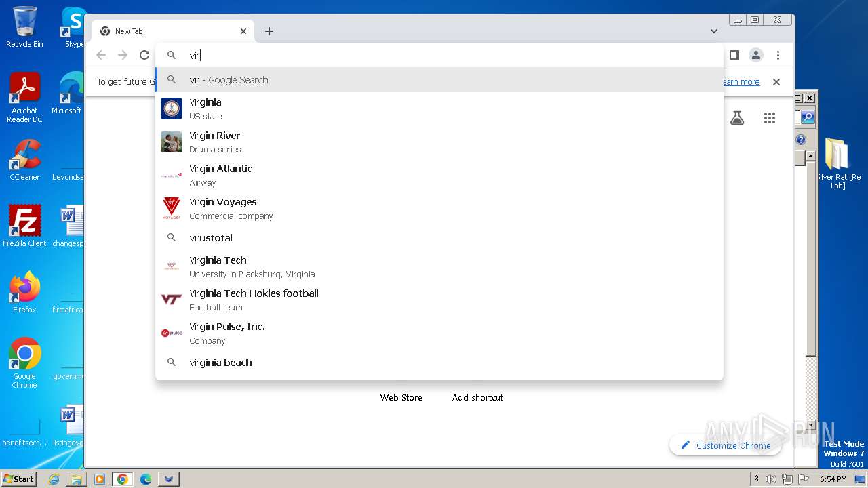868x488 pixels.
Task: Open the Acrobat Reader DC desktop icon
Action: point(24,98)
